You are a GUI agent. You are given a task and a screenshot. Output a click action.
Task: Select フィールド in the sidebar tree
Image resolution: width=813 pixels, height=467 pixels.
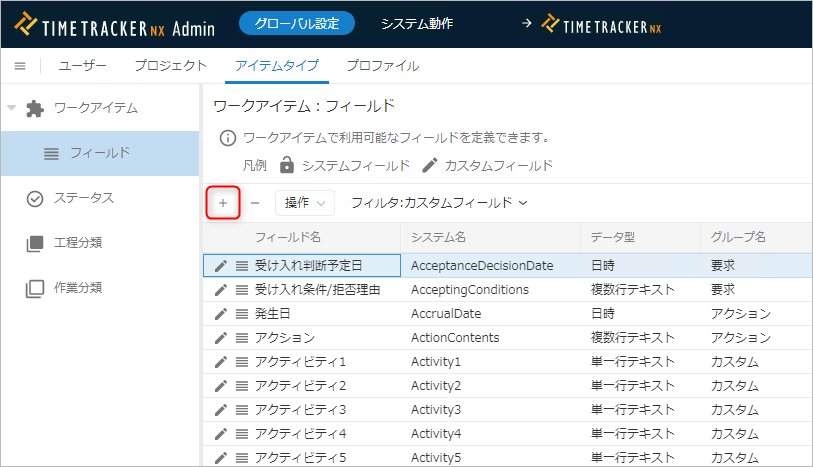[x=100, y=153]
